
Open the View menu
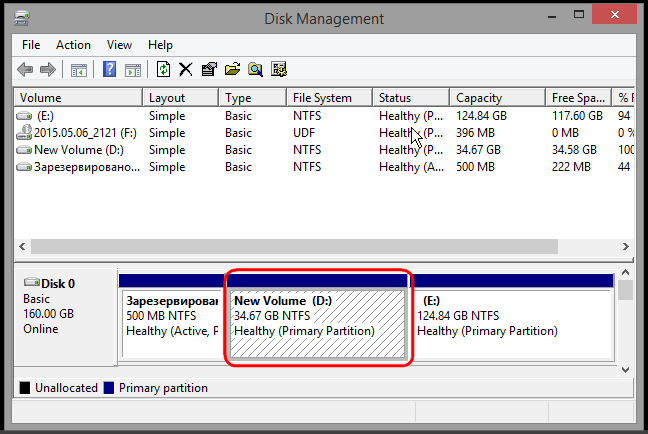pyautogui.click(x=119, y=45)
